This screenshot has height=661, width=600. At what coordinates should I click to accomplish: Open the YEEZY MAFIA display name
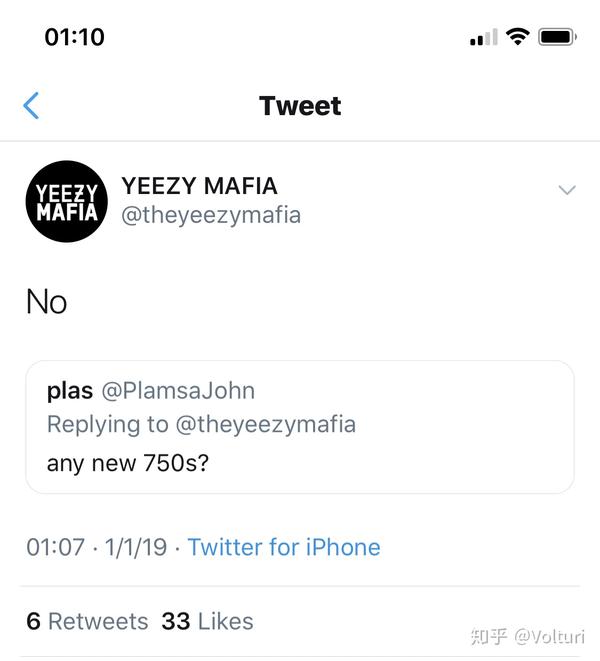pos(199,186)
